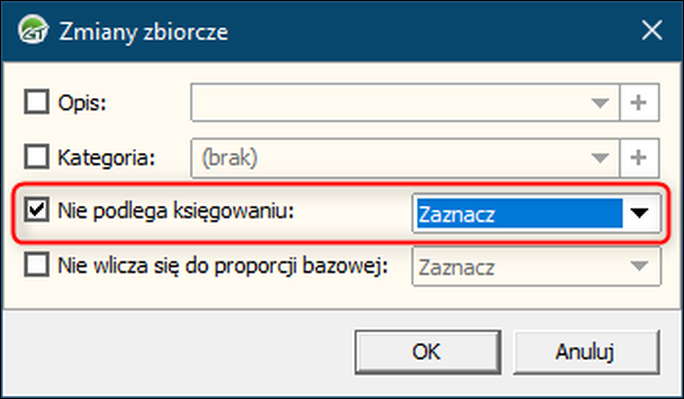Screen dimensions: 684x399
Task: Select the highlighted Zaznacz value field
Action: click(519, 213)
